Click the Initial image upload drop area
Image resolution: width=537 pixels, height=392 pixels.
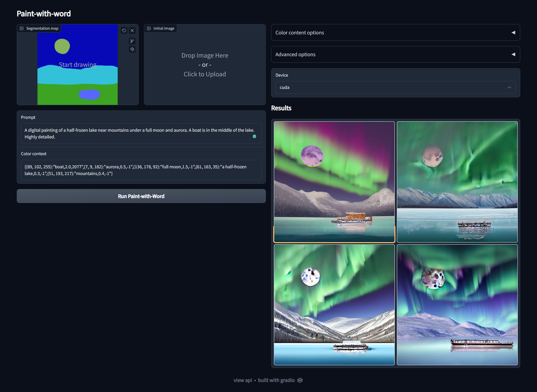coord(205,65)
